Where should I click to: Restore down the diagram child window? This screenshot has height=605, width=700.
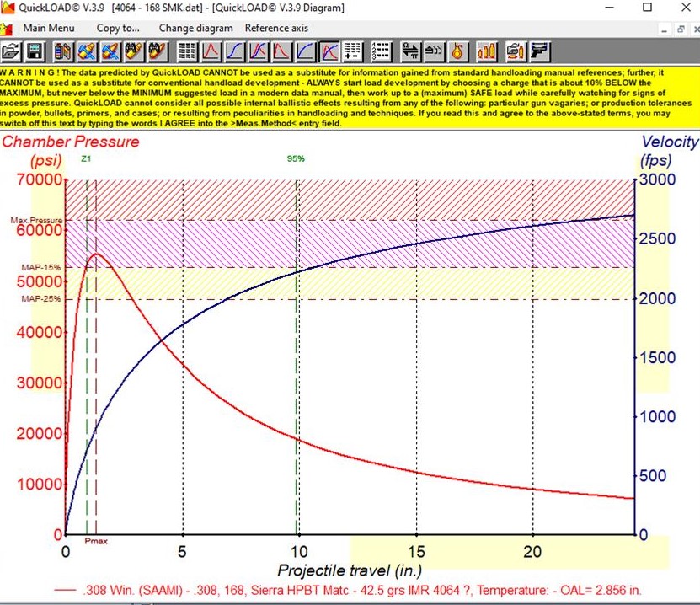coord(681,29)
